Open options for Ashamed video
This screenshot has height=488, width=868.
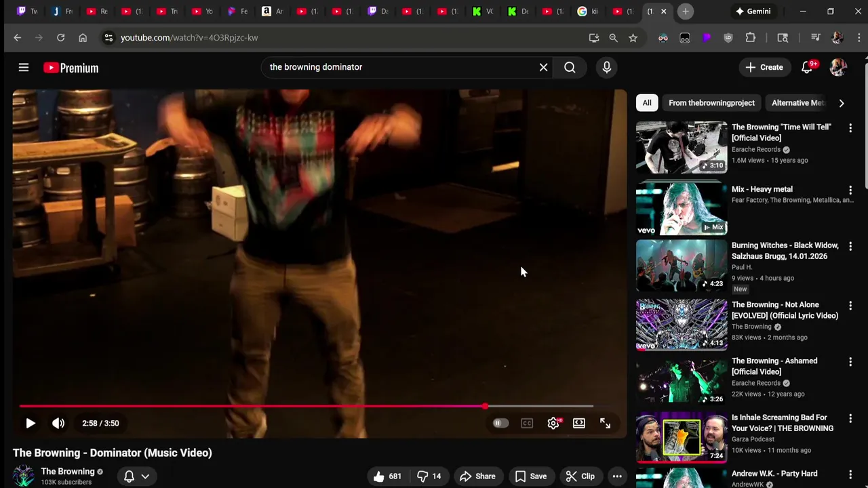click(850, 362)
